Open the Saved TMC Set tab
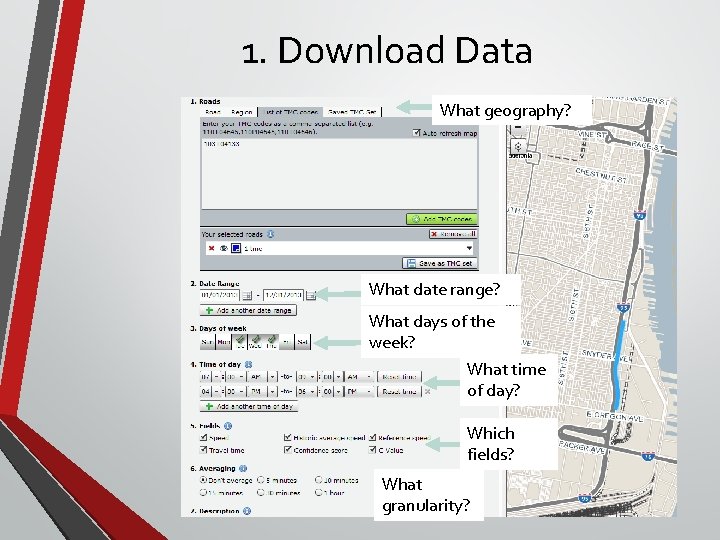720x540 pixels. (352, 112)
